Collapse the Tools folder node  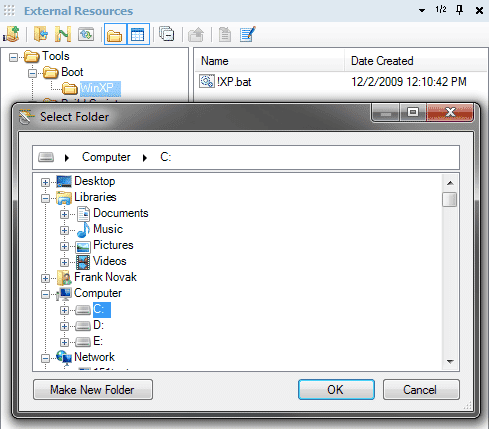pos(13,58)
